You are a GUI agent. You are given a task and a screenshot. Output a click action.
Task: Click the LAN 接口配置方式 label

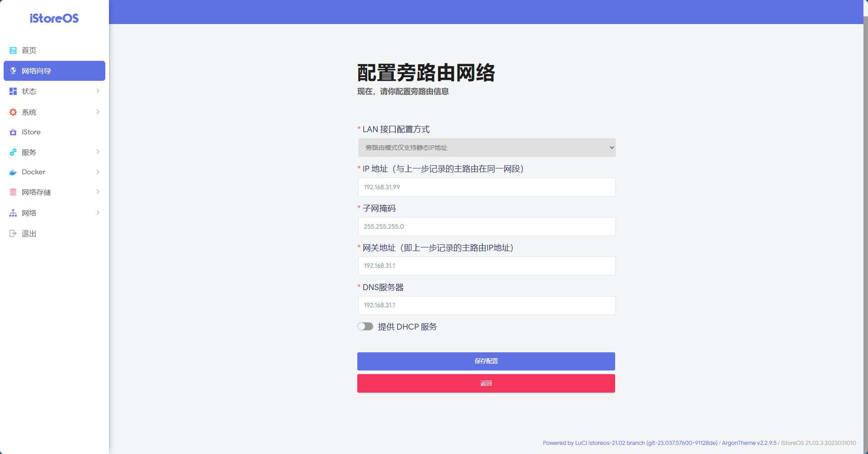point(396,129)
